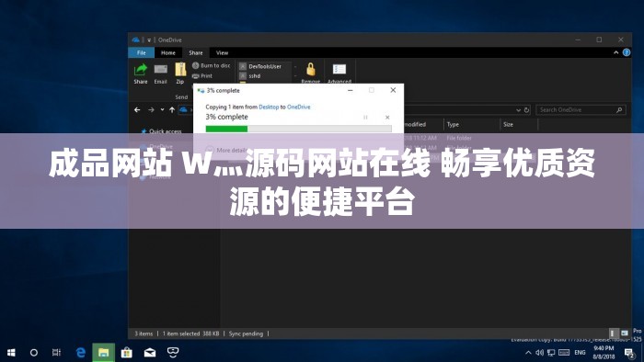This screenshot has height=362, width=644.
Task: Open the goggles-face icon after Mail on the taskbar
Action: coord(173,352)
